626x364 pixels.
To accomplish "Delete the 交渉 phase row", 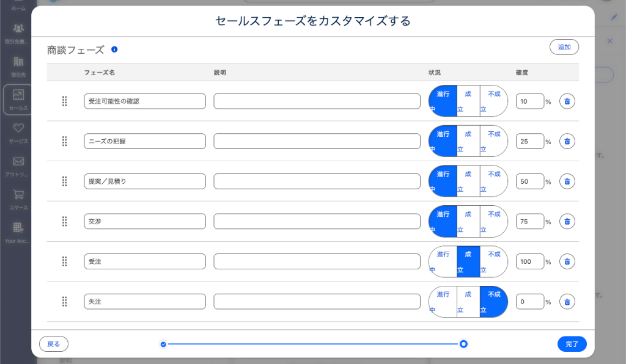I will (567, 221).
